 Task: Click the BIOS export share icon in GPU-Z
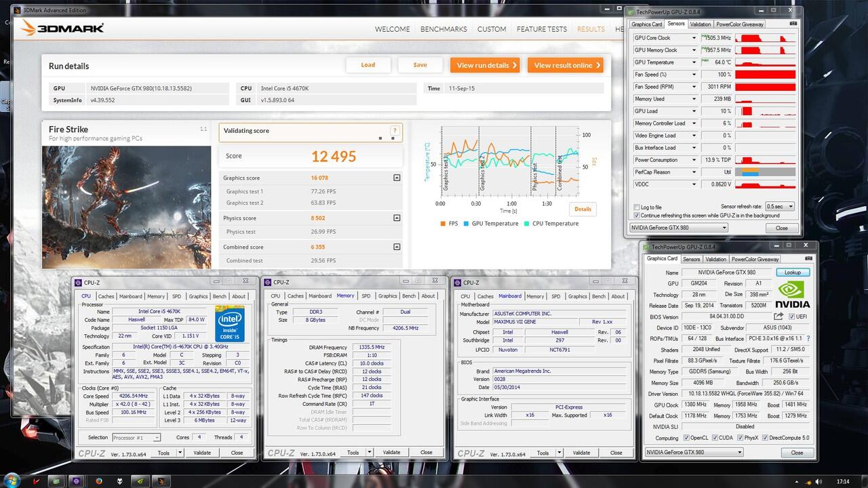tap(778, 317)
